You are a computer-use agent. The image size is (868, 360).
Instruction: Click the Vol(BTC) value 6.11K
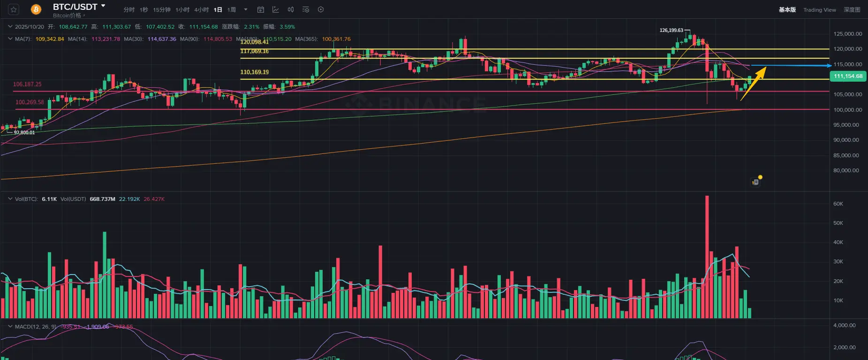click(x=49, y=199)
